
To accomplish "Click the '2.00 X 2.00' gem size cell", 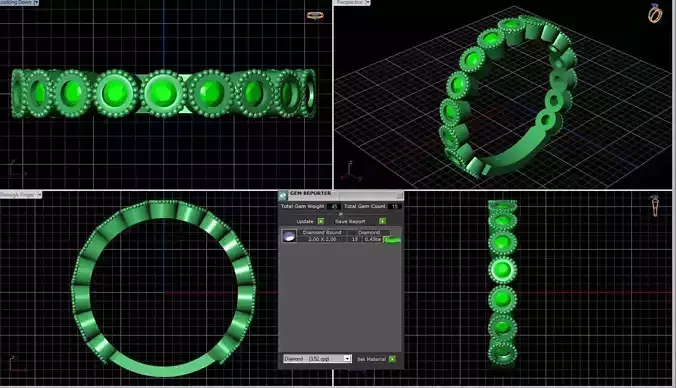I will (322, 239).
